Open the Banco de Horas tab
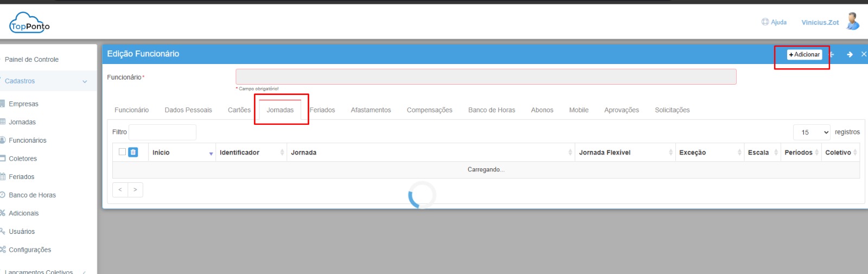Screen dimensions: 868x274 click(x=492, y=110)
